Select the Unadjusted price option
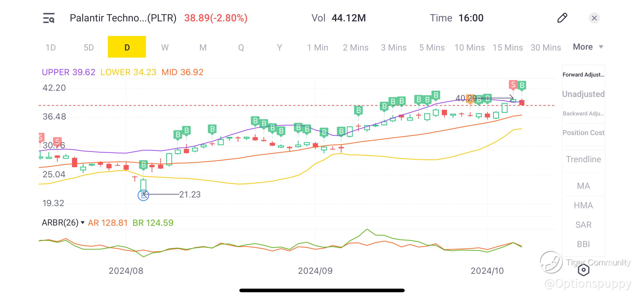644x298 pixels. [583, 94]
